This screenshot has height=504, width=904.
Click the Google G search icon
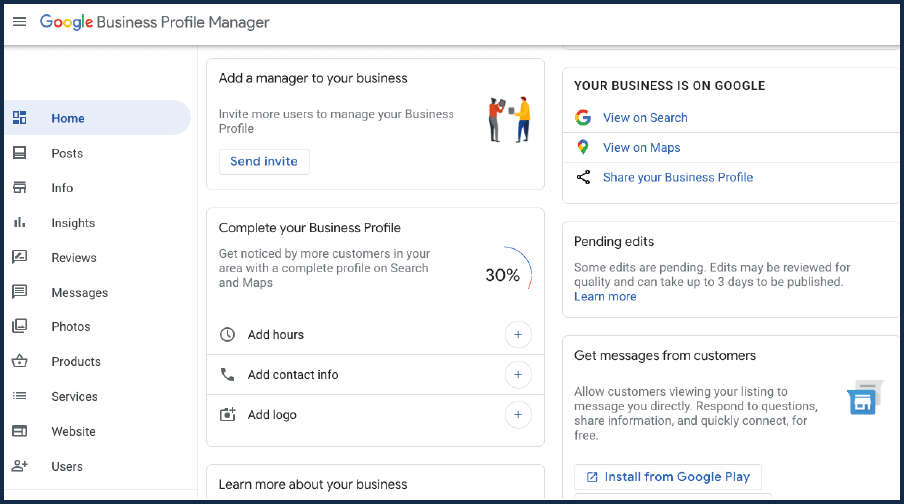click(x=583, y=118)
